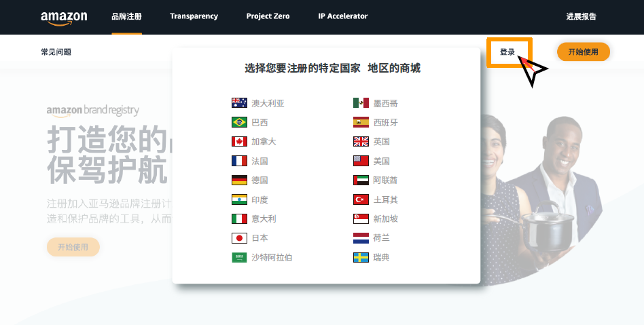Choose the Germany flag icon
The width and height of the screenshot is (644, 325).
click(x=239, y=180)
